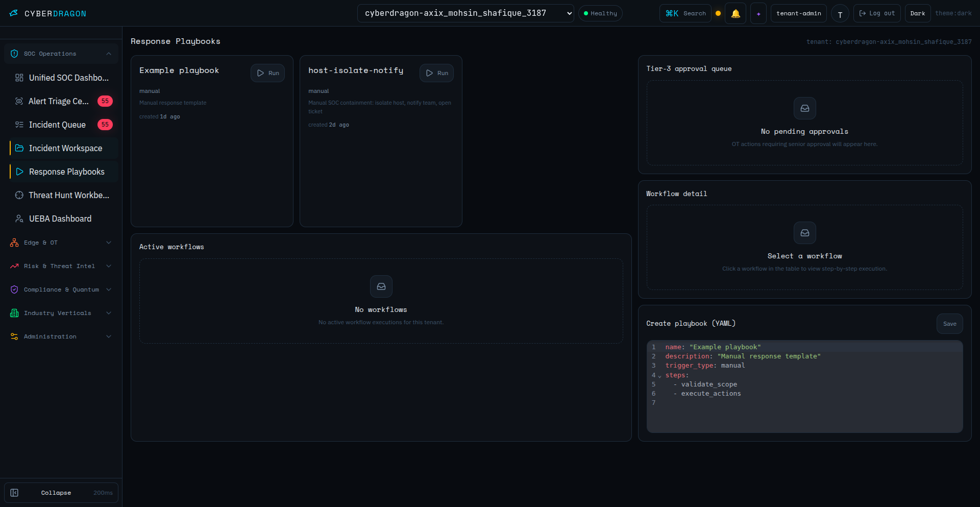Click the Healthy status pill
Viewport: 980px width, 507px height.
click(600, 13)
